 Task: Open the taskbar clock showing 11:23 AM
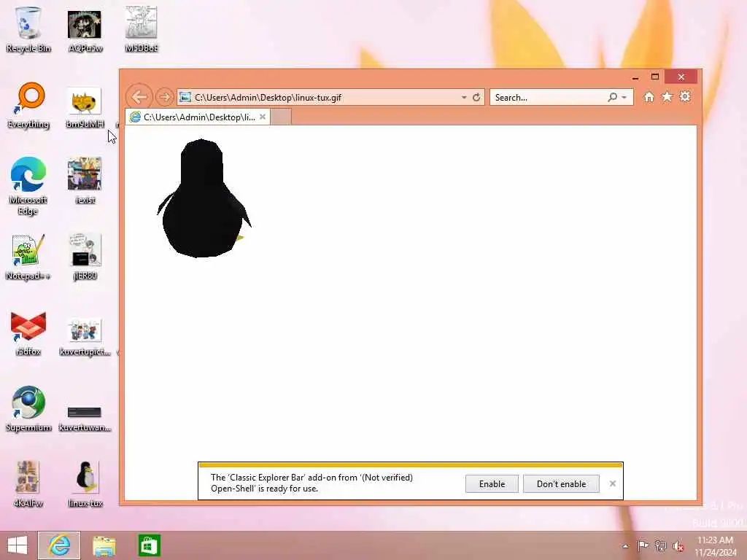point(715,545)
